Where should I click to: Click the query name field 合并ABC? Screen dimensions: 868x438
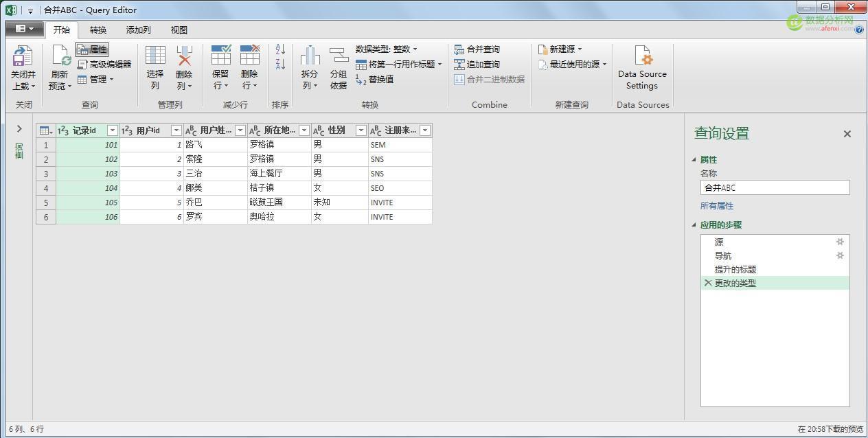point(775,187)
